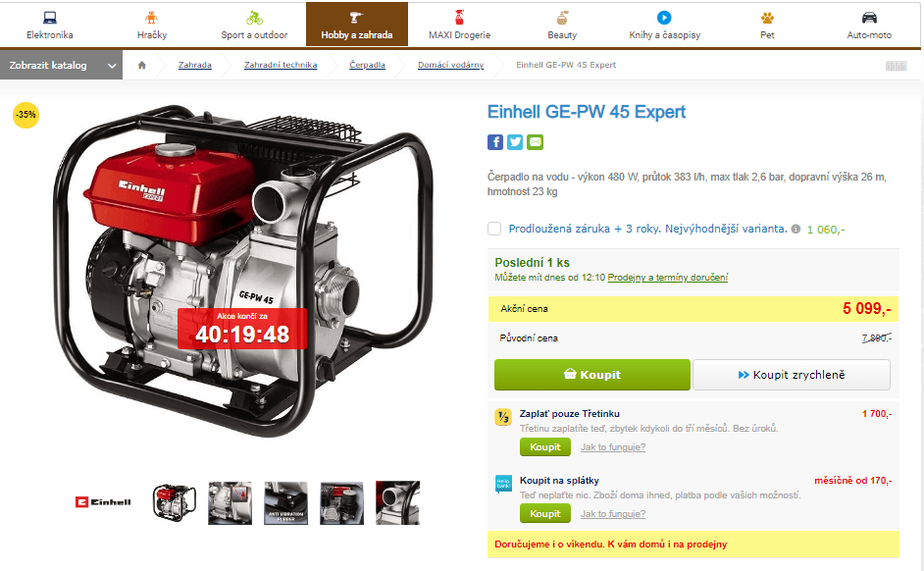
Task: Click the green Koupit main button
Action: [x=592, y=375]
